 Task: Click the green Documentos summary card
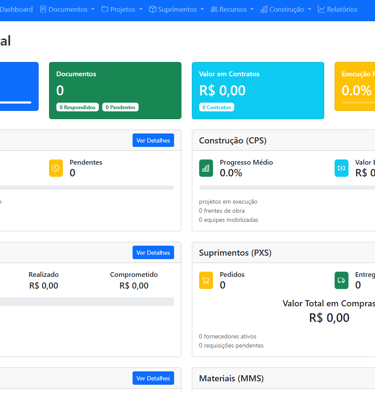pyautogui.click(x=115, y=90)
